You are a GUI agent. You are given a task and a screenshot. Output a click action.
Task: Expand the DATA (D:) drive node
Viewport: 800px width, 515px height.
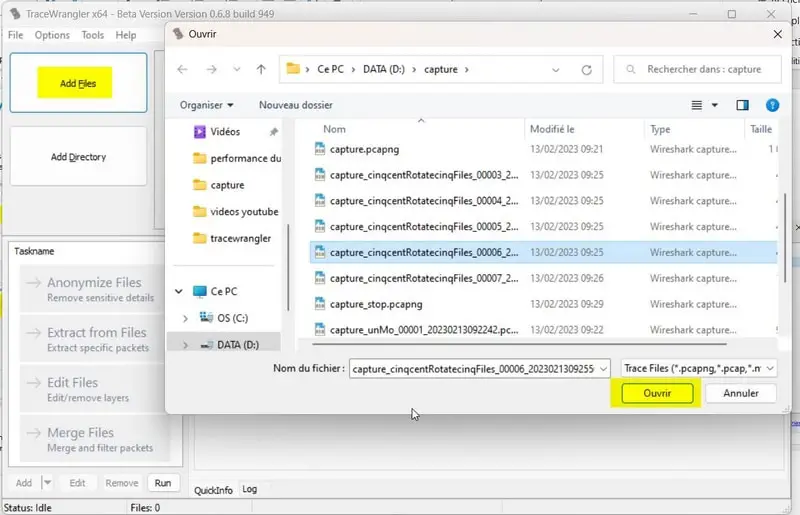[x=185, y=345]
